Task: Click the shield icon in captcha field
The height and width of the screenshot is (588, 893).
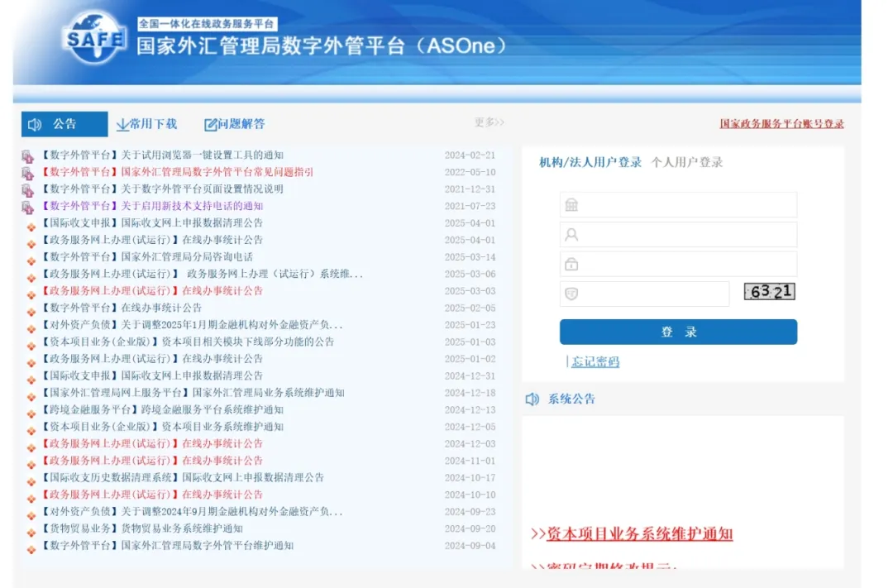Action: tap(571, 294)
